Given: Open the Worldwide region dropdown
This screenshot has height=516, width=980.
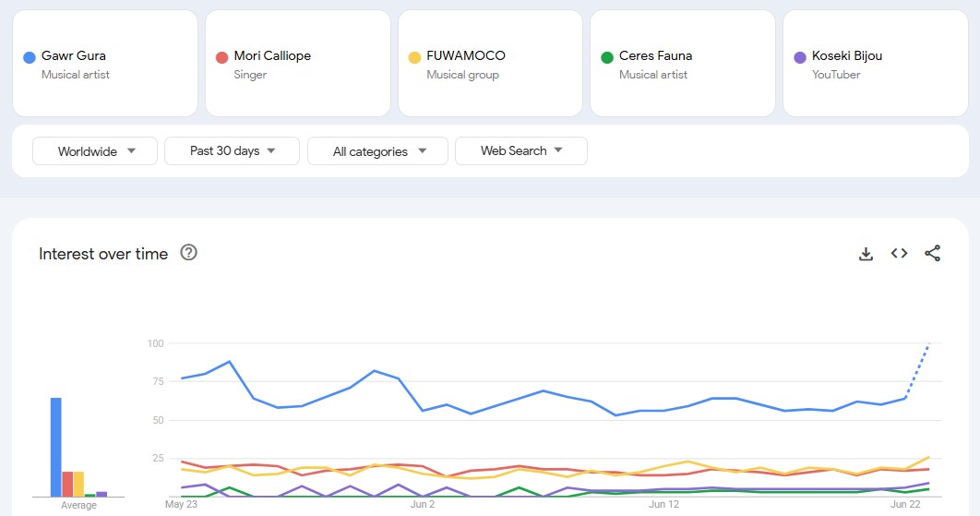Looking at the screenshot, I should 96,151.
